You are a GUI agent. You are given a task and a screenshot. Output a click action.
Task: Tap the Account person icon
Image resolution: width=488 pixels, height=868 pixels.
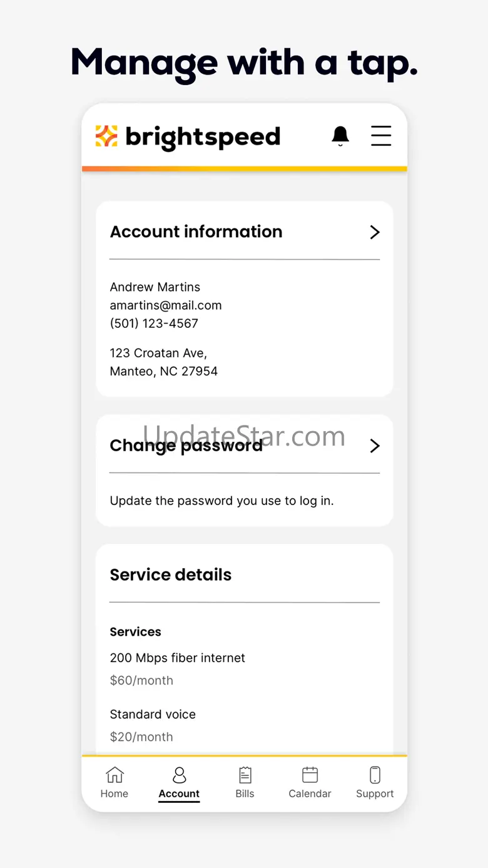click(179, 775)
